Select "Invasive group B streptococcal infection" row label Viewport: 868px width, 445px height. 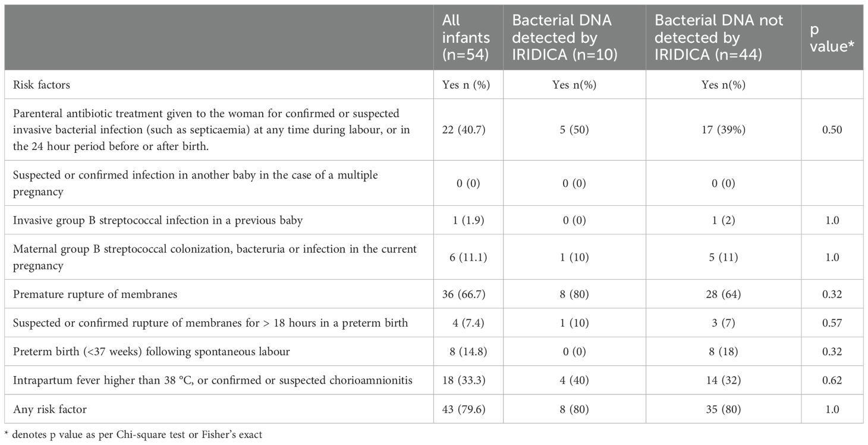coord(158,220)
